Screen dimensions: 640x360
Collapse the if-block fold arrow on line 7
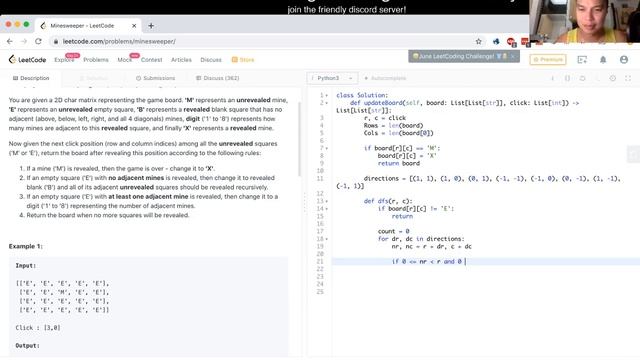[327, 148]
